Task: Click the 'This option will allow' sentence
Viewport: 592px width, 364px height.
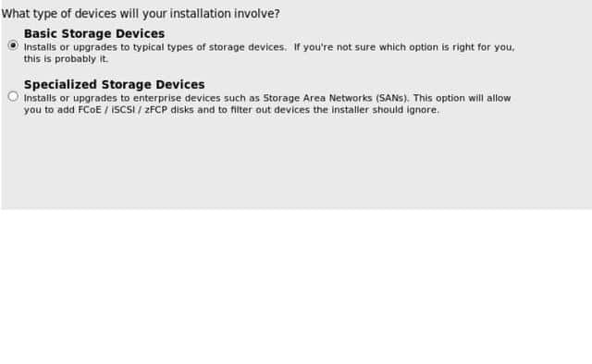Action: (462, 99)
